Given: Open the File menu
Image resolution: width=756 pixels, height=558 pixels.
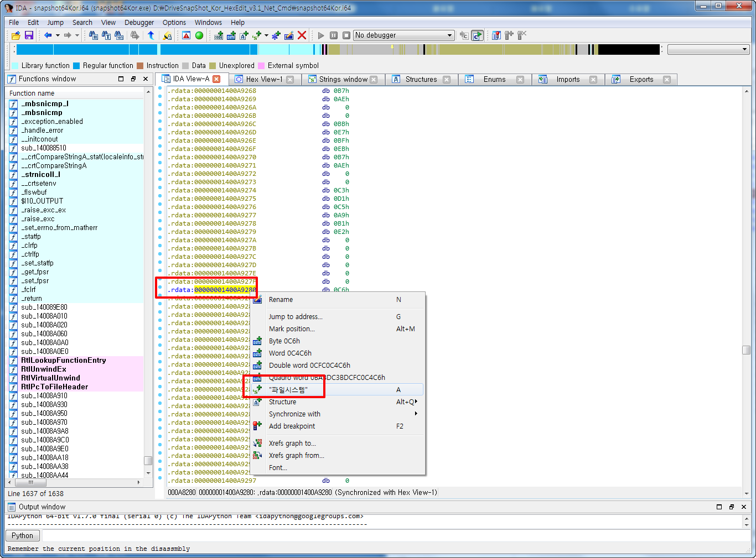Looking at the screenshot, I should 14,23.
